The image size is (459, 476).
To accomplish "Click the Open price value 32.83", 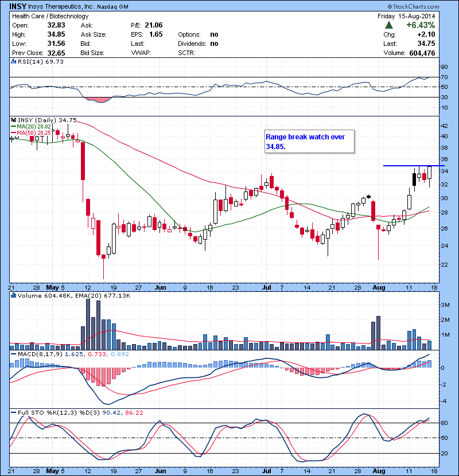I will (56, 25).
